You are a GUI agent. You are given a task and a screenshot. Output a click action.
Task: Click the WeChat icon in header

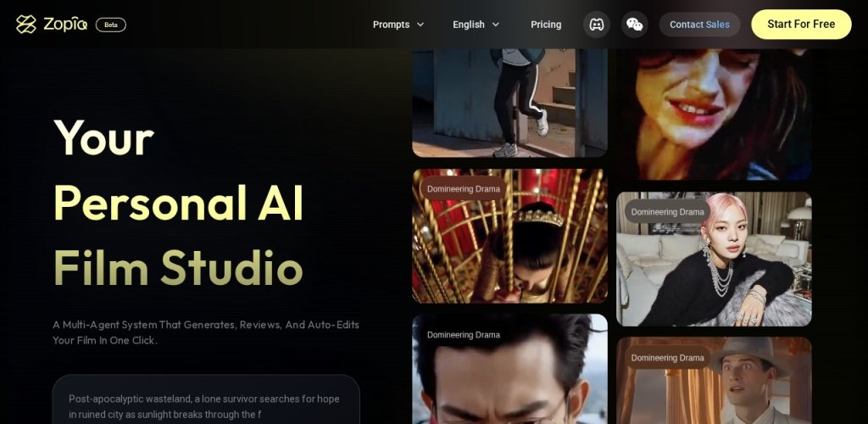pos(634,25)
